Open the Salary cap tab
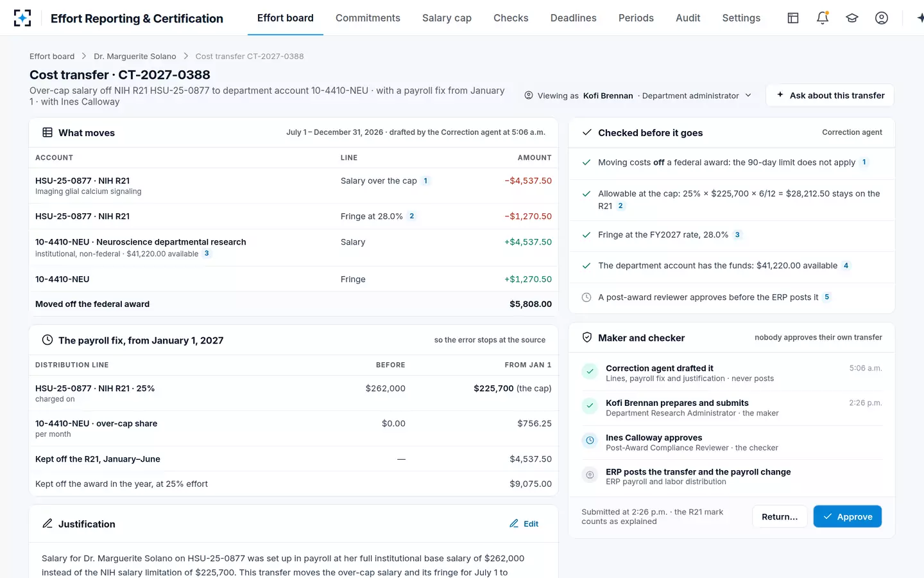 (447, 18)
